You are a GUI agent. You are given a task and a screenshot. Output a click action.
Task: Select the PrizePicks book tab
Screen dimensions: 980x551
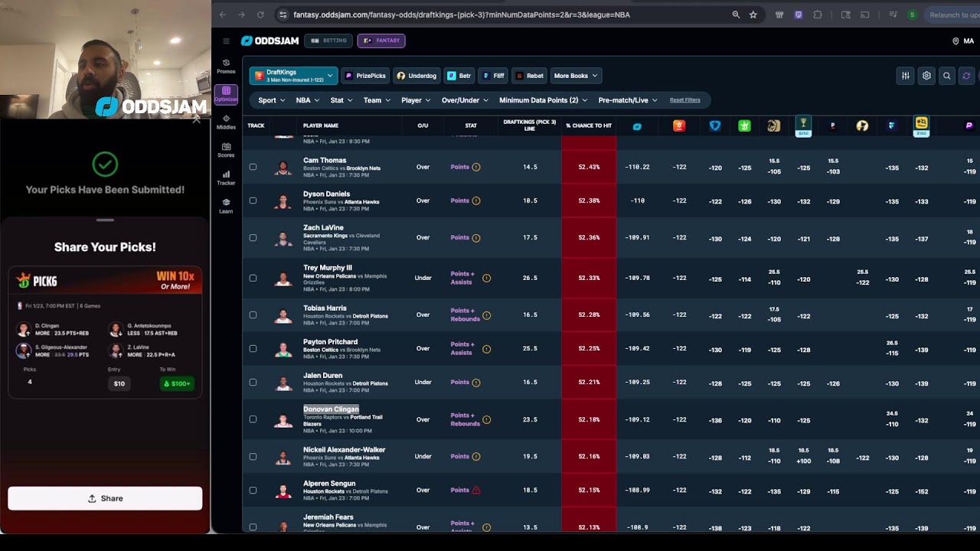coord(365,76)
